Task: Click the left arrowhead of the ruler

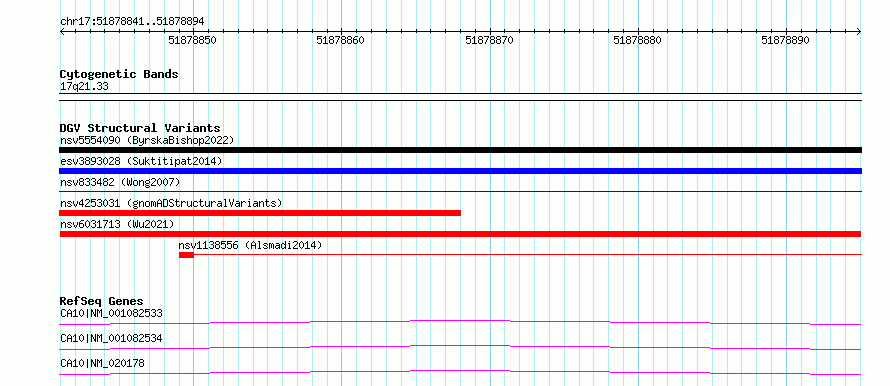Action: (x=62, y=32)
